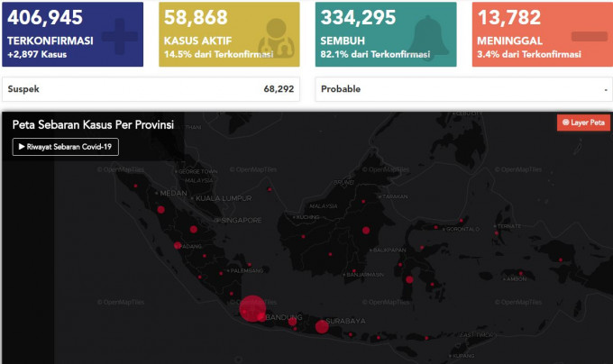Image resolution: width=613 pixels, height=364 pixels.
Task: Play Riwayat Sebaran Covid-19 history
Action: (65, 147)
